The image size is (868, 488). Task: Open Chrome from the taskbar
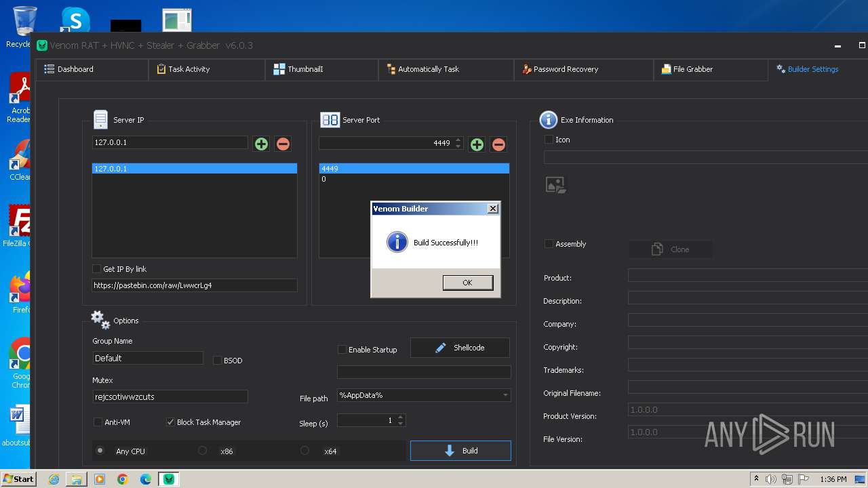[x=123, y=479]
